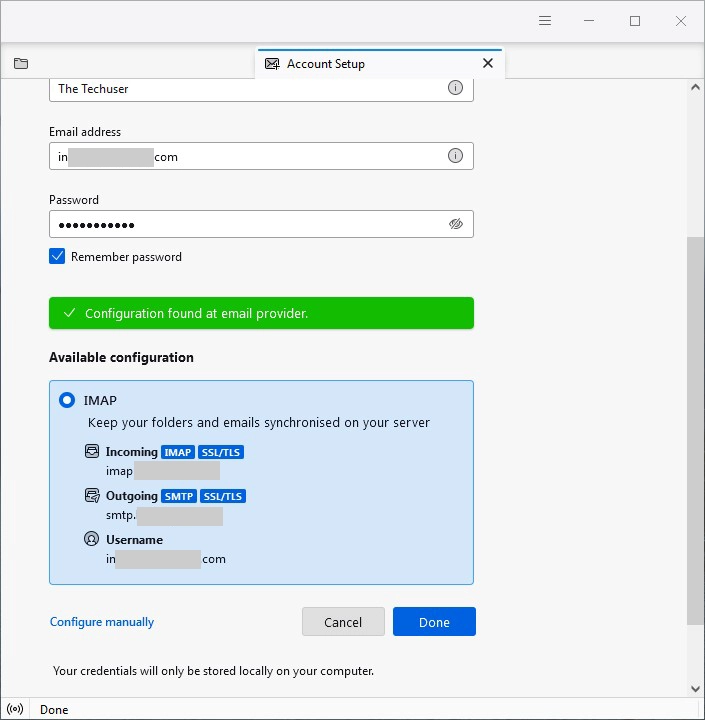
Task: Click the 'Done' status bar text
Action: (54, 710)
